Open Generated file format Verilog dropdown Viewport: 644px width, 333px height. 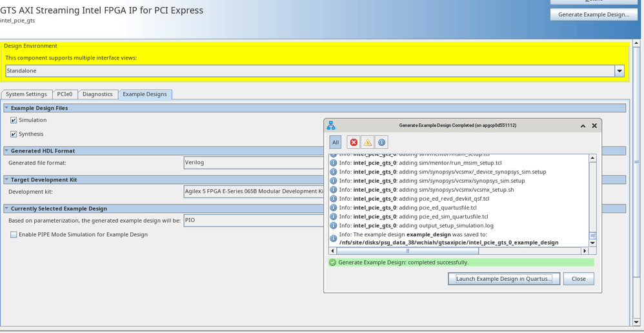(x=254, y=163)
